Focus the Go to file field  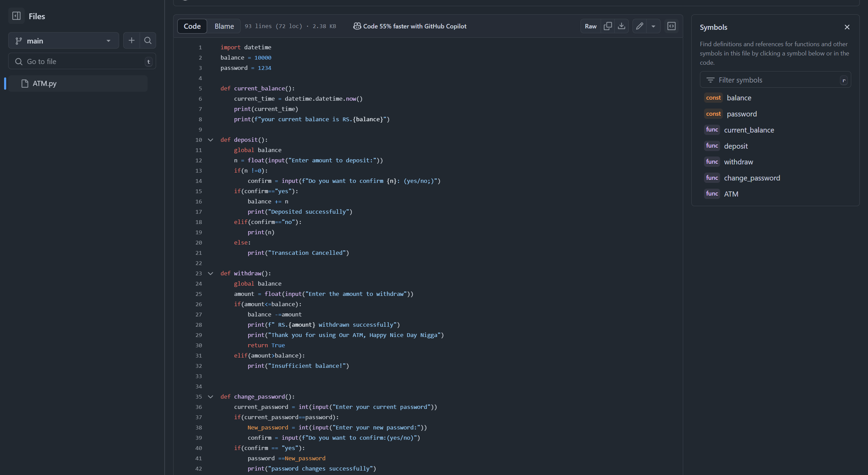click(x=82, y=62)
